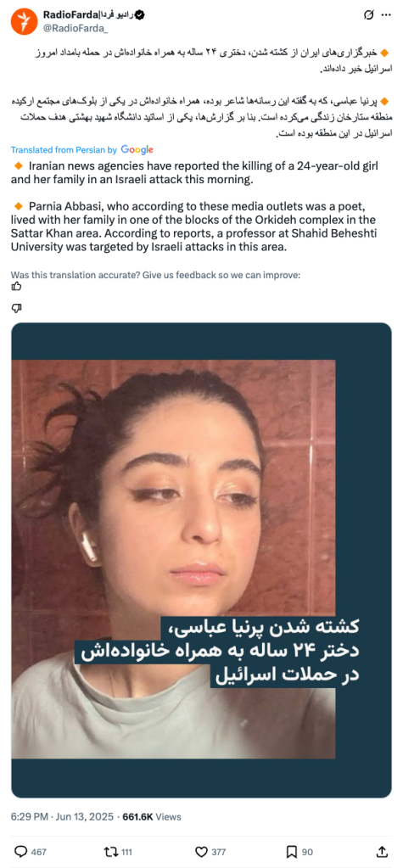Open the Google translation attribution link
The width and height of the screenshot is (403, 868).
pyautogui.click(x=137, y=149)
